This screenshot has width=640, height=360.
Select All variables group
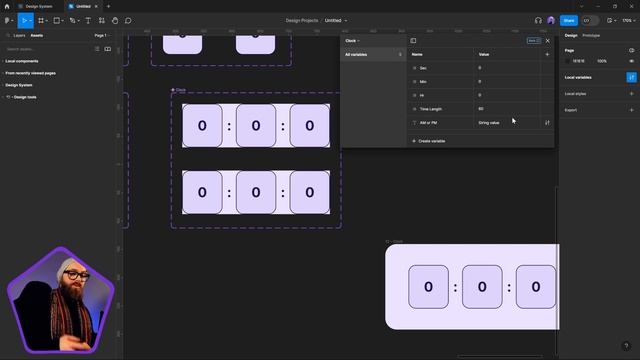pos(373,54)
